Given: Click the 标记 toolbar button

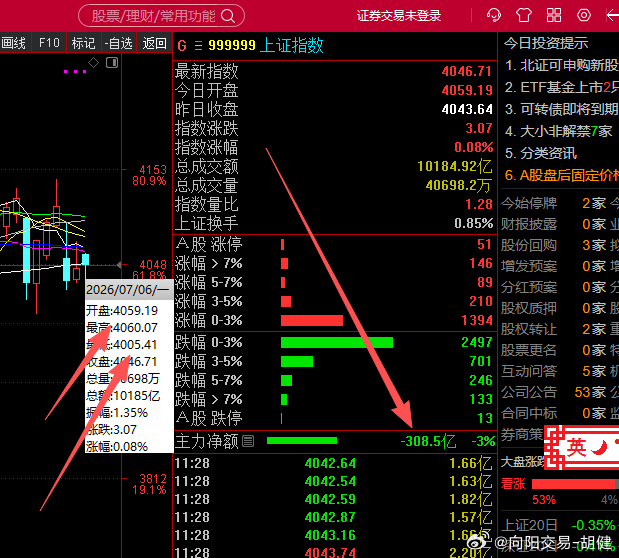Looking at the screenshot, I should [83, 43].
